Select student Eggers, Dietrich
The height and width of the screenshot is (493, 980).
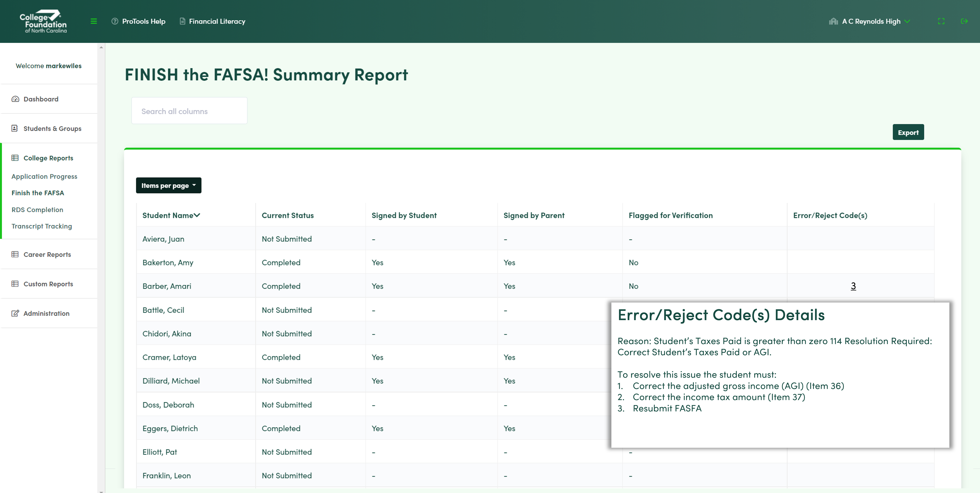point(170,428)
